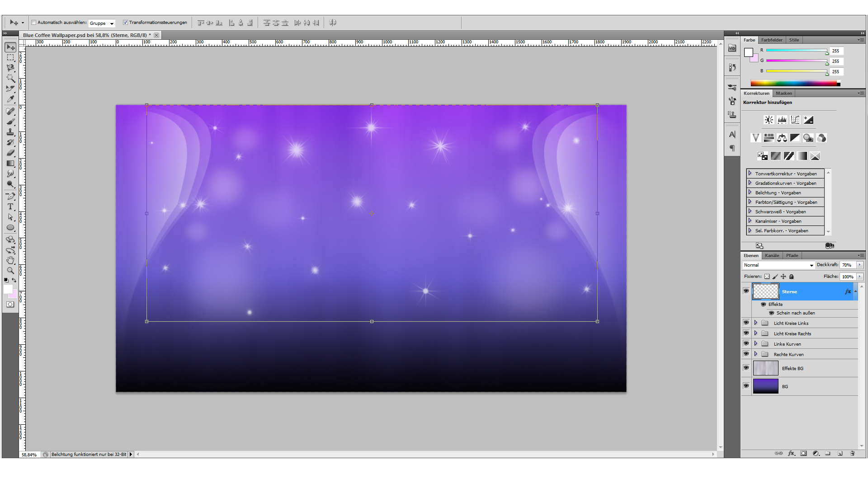868x488 pixels.
Task: Open the Normal blend mode dropdown
Action: (778, 265)
